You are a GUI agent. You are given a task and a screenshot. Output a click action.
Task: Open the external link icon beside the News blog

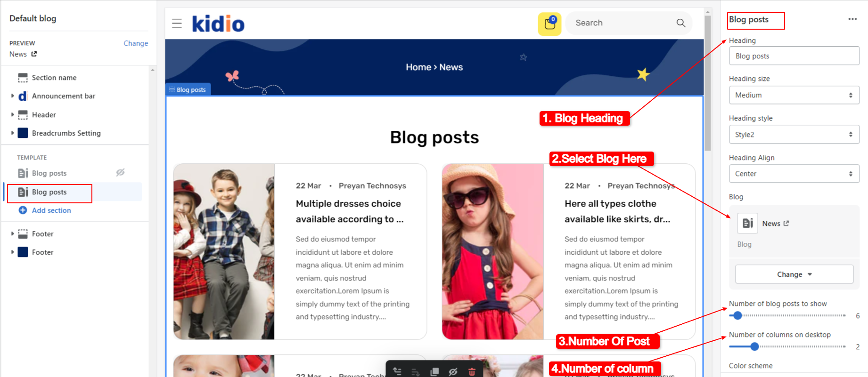click(x=786, y=224)
